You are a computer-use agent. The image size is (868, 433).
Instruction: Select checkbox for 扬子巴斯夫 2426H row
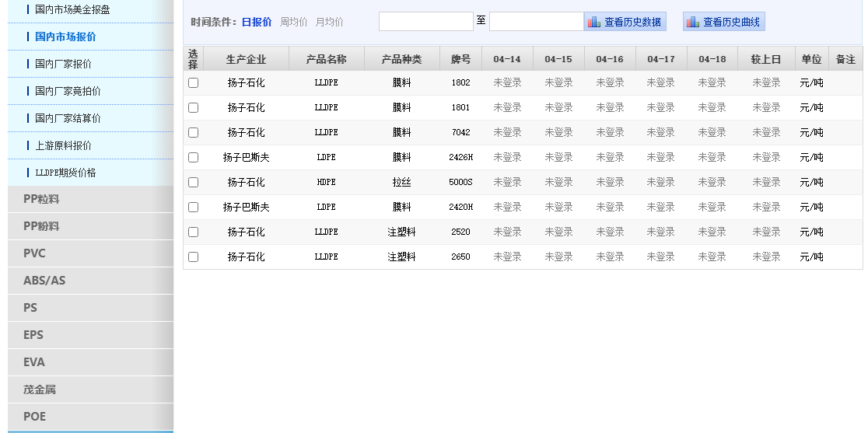(194, 157)
